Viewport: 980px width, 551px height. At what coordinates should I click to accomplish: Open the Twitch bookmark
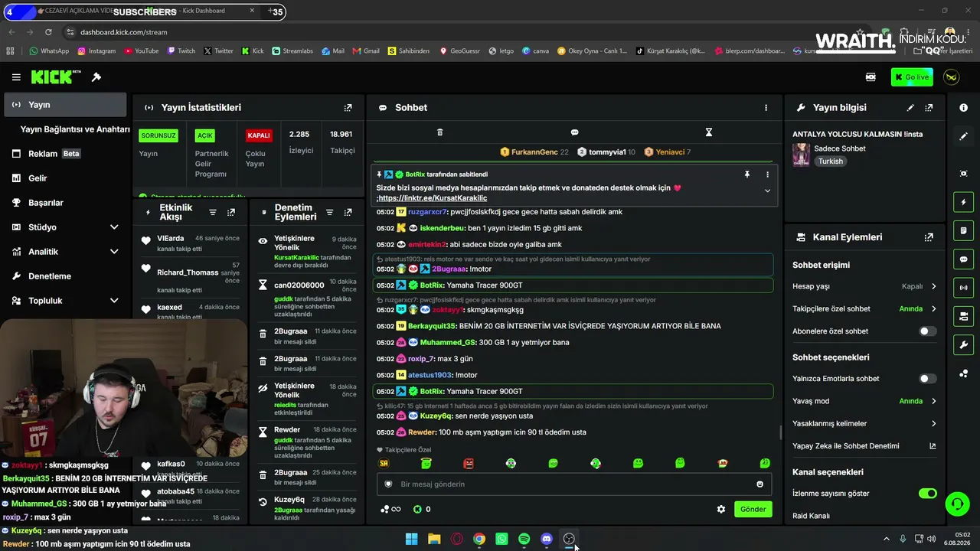[x=181, y=51]
